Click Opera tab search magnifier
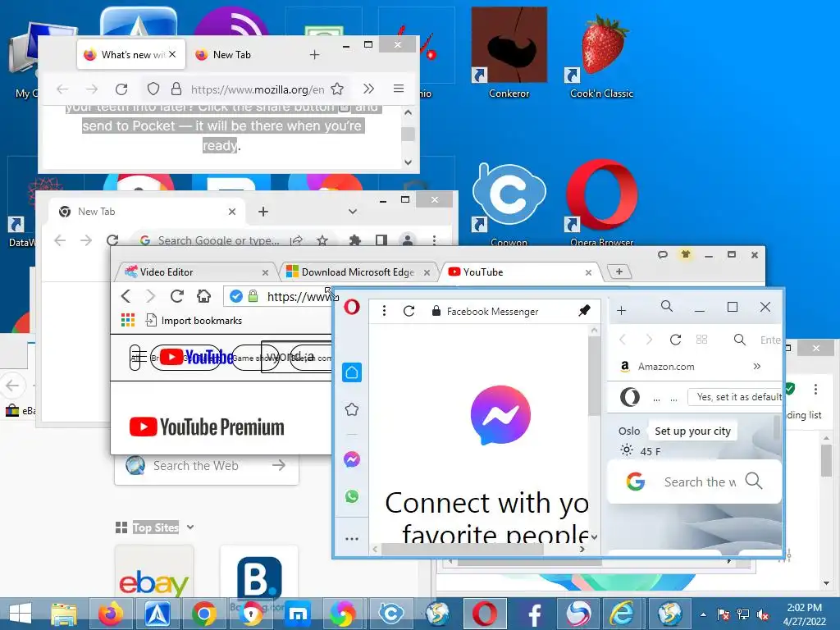Viewport: 840px width, 630px height. (666, 307)
